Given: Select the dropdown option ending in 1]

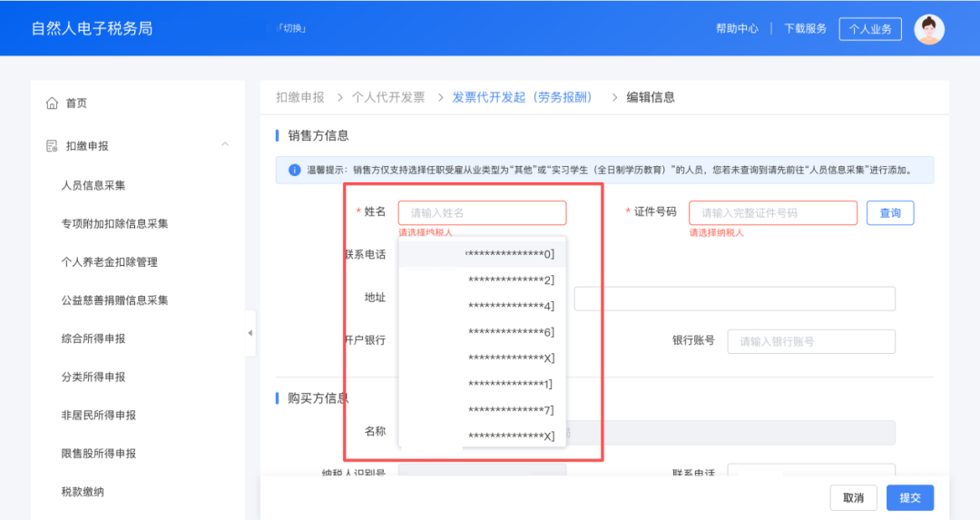Looking at the screenshot, I should point(482,385).
